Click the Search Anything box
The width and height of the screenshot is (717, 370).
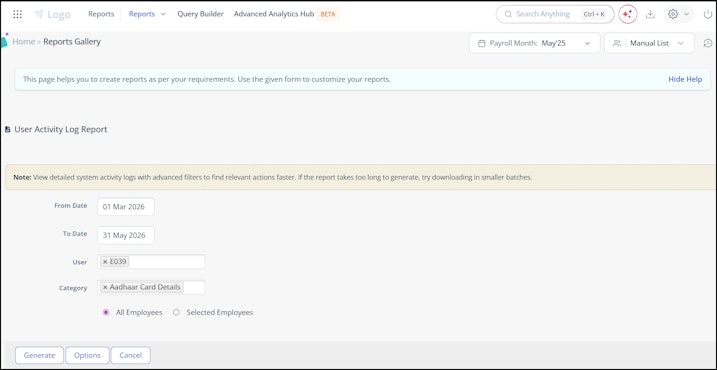(x=555, y=14)
